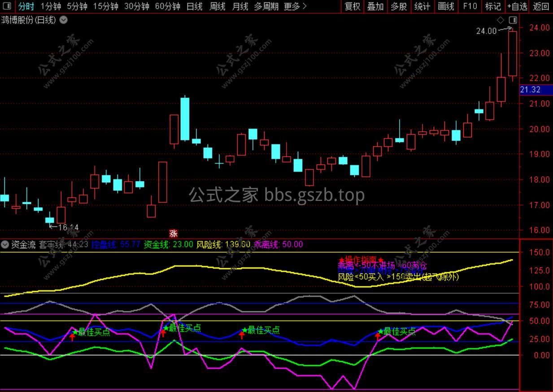Click the 乖离线: 50.00 legend value
Image resolution: width=553 pixels, height=392 pixels.
tap(279, 244)
